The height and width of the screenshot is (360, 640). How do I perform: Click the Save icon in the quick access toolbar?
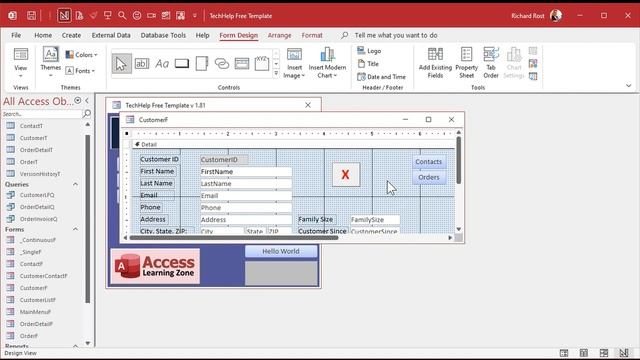(x=31, y=16)
